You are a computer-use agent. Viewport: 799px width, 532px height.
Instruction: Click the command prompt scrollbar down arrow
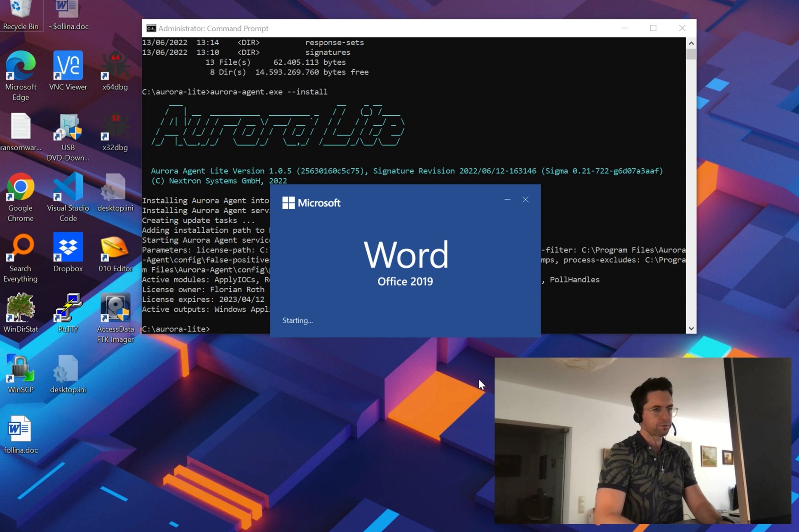[691, 329]
